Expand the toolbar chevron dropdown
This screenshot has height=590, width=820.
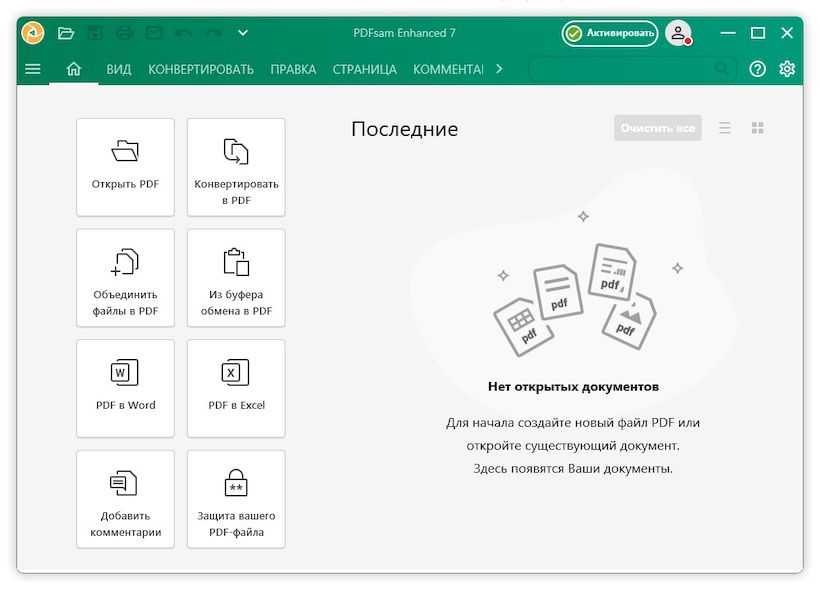pos(242,32)
